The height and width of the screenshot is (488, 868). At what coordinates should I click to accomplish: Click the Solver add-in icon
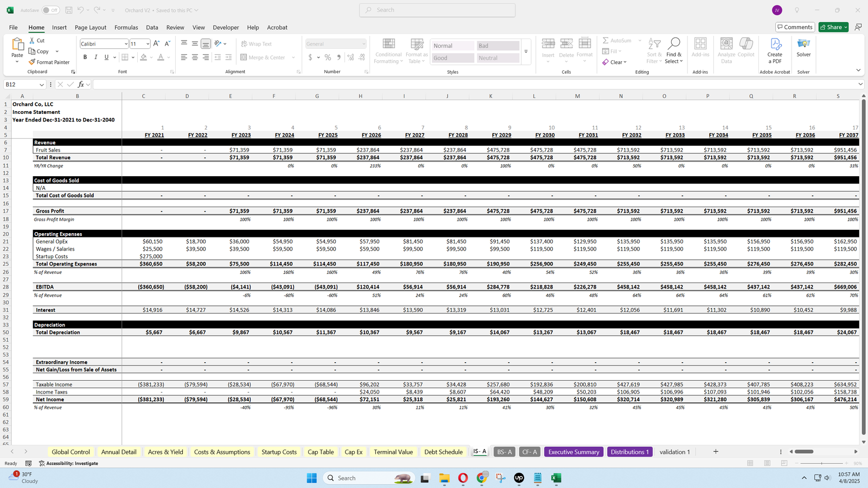[x=803, y=44]
